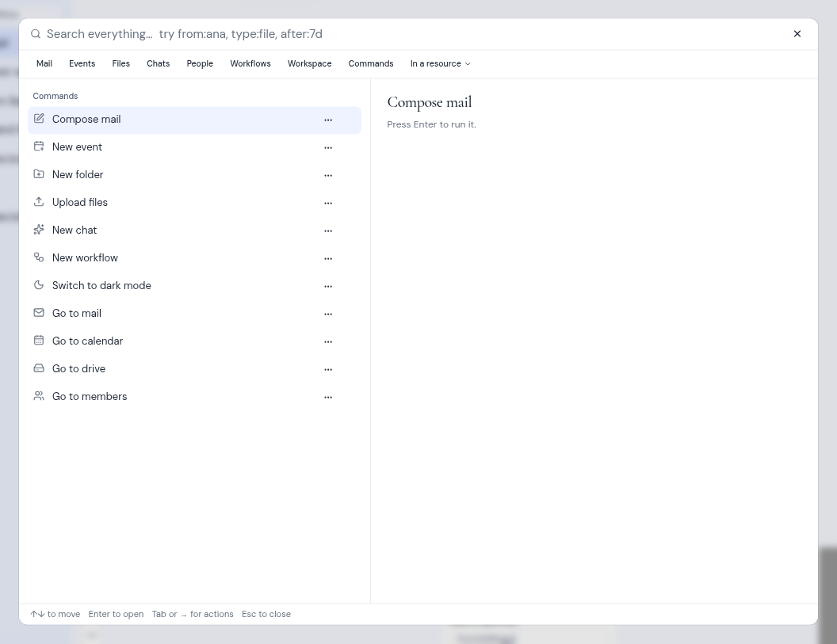Click the Commands section header
The height and width of the screenshot is (644, 837).
point(55,96)
